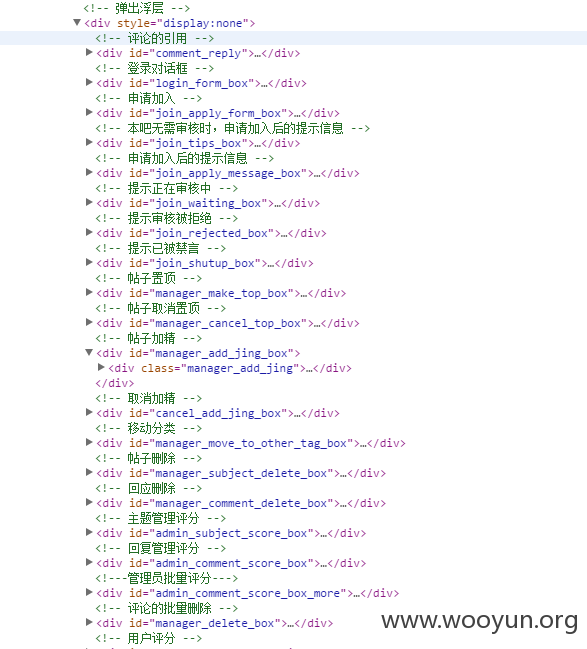
Task: Select the comment '登录对话框'
Action: 154,68
